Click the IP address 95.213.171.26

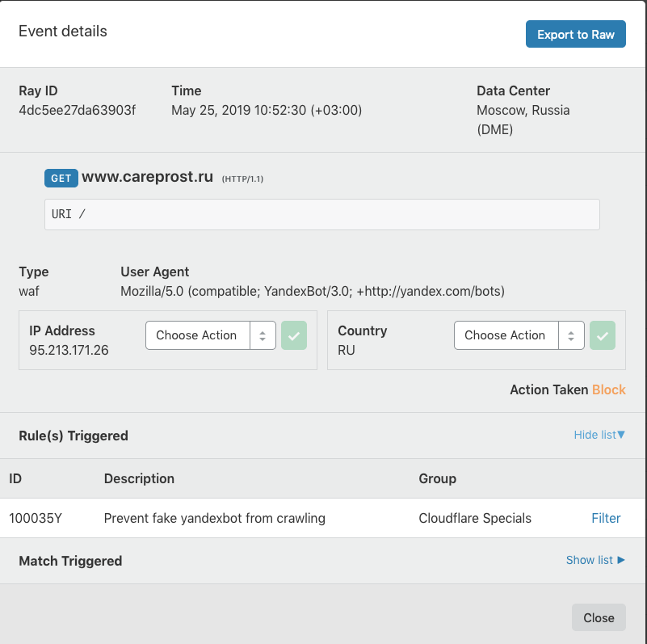tap(69, 350)
